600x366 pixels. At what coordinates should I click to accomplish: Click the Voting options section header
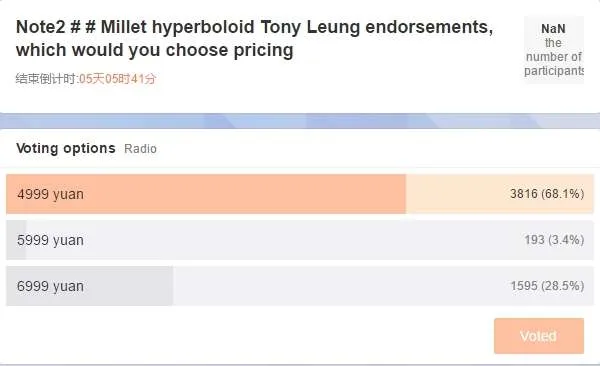point(66,148)
